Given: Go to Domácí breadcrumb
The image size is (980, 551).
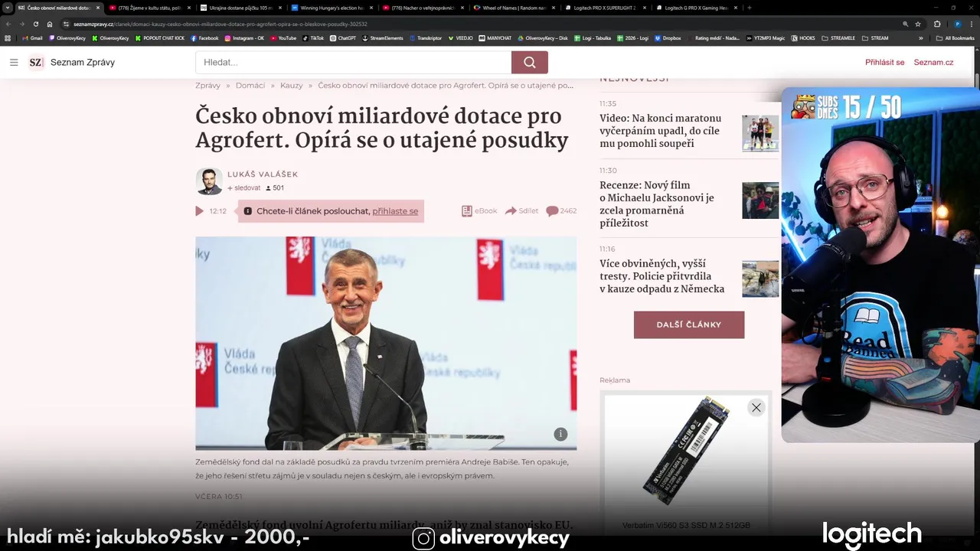Looking at the screenshot, I should click(250, 86).
